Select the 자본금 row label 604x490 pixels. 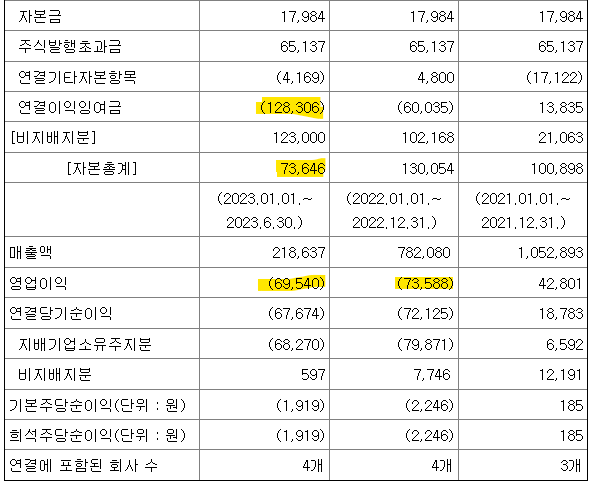click(x=40, y=17)
